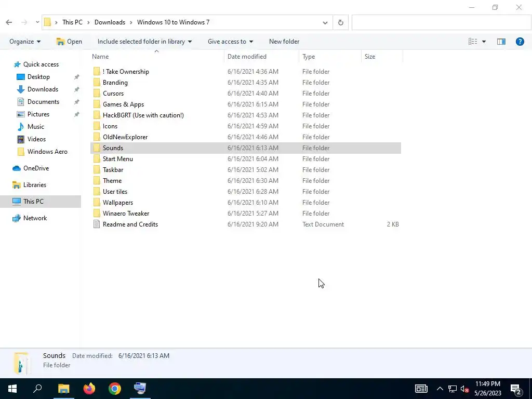The image size is (532, 399).
Task: Click This PC in the address bar
Action: [72, 22]
